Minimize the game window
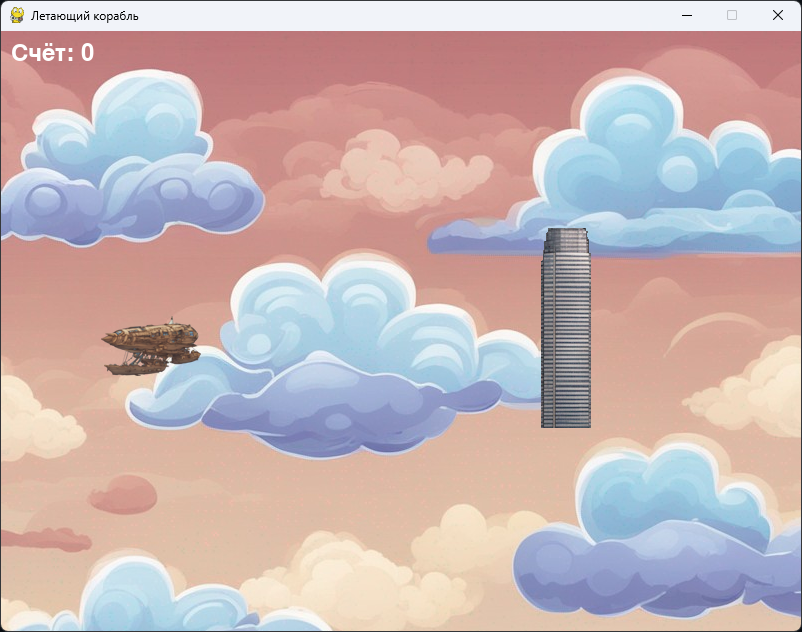The image size is (802, 632). click(687, 15)
